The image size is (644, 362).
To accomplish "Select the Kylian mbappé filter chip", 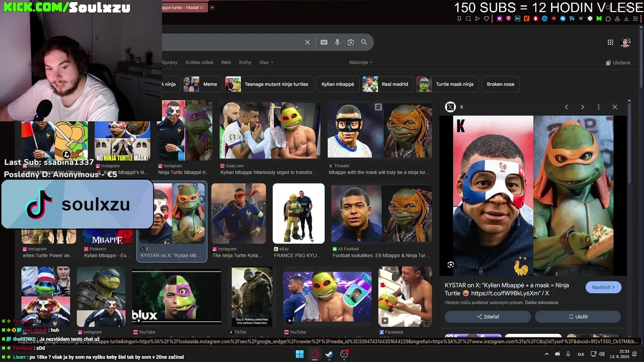I will [338, 84].
